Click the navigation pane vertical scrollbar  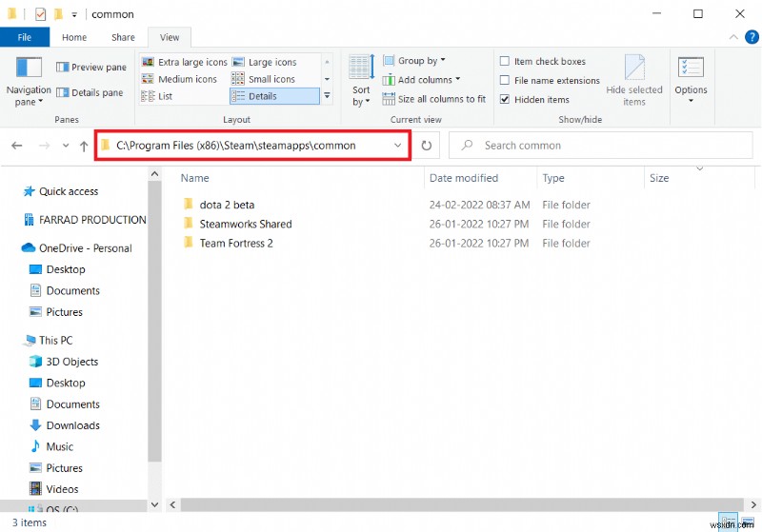coord(154,321)
